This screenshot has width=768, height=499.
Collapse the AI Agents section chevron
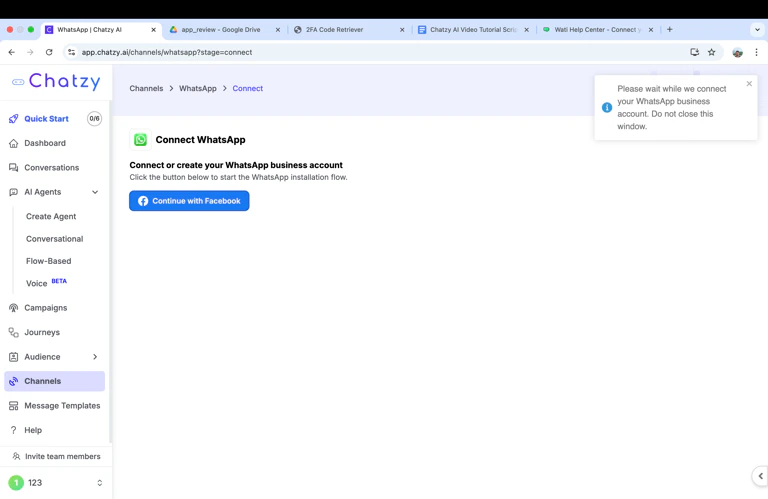tap(95, 192)
